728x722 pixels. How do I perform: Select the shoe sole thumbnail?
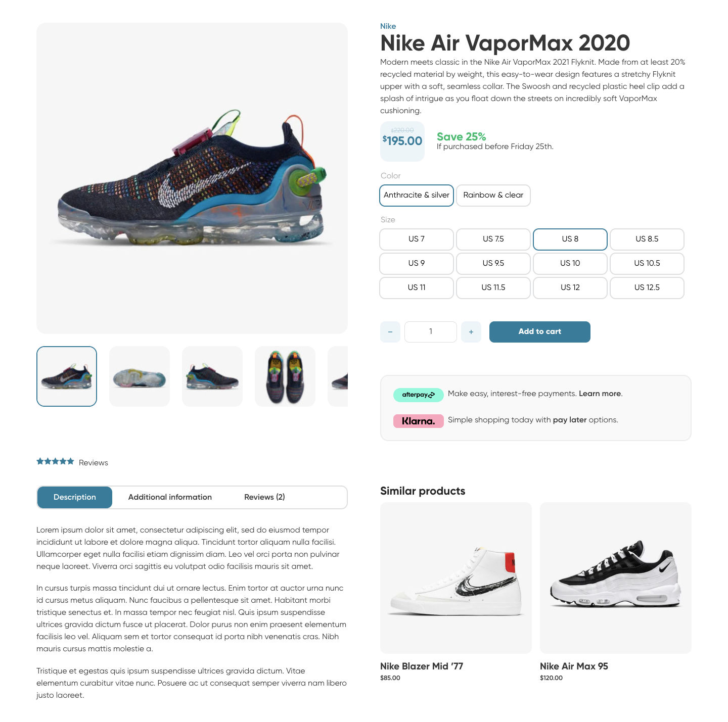coord(140,376)
